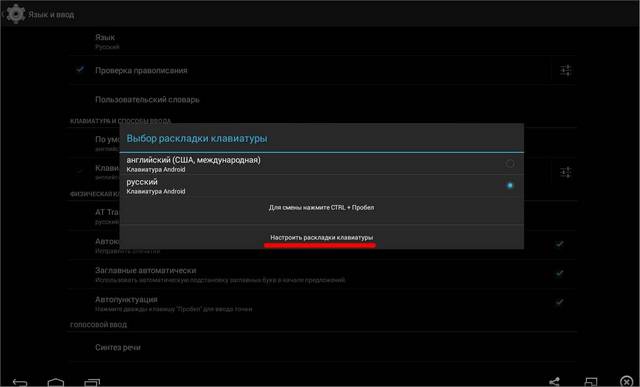Toggle Проверка правописания checkbox
The height and width of the screenshot is (387, 640).
click(x=80, y=70)
